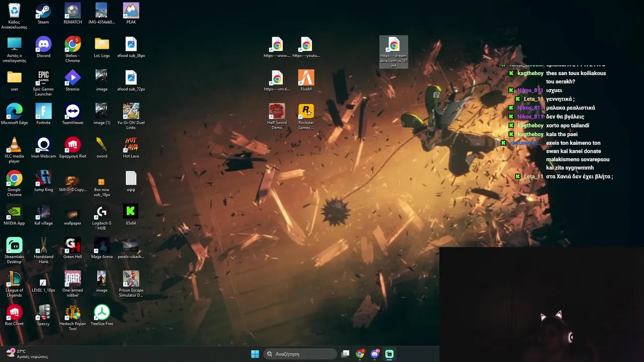Select the Green Hell game icon
Image resolution: width=644 pixels, height=362 pixels.
72,249
